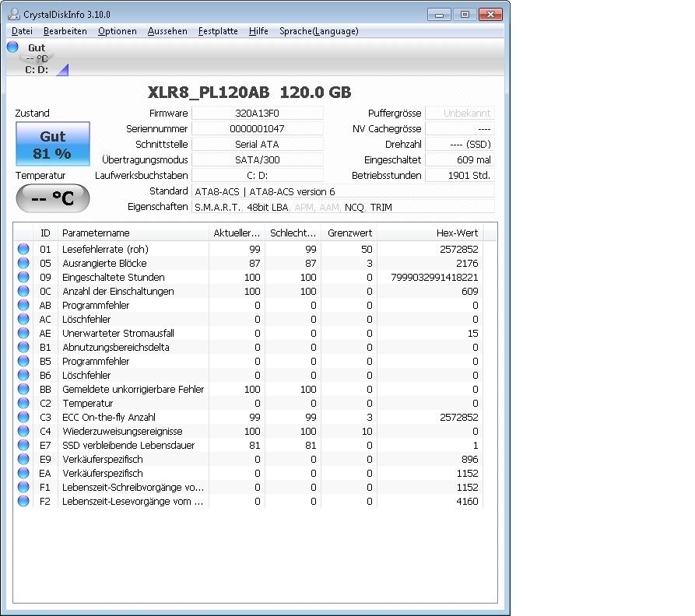Viewport: 695px width, 616px height.
Task: Click status orb for ID AC Löschfehler
Action: (23, 320)
